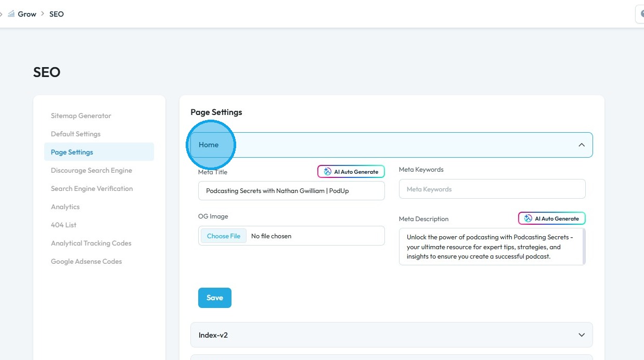Open Search Engine Verification section
The width and height of the screenshot is (644, 360).
tap(92, 188)
